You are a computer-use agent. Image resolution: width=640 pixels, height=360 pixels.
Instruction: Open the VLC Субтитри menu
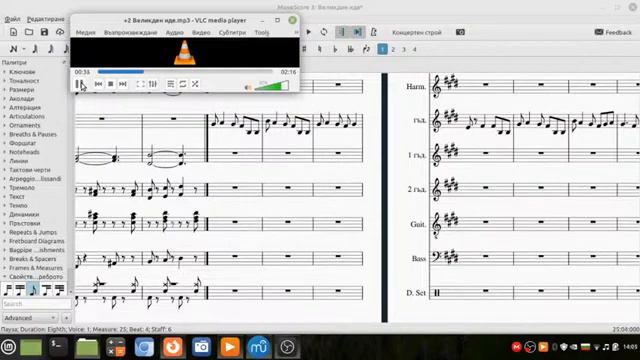pos(232,32)
